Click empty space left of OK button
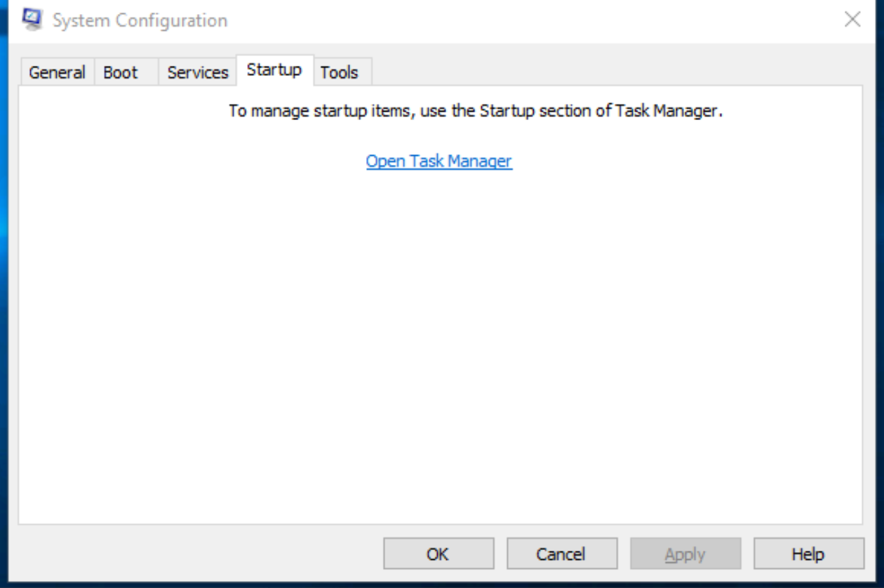The height and width of the screenshot is (588, 884). (x=203, y=554)
